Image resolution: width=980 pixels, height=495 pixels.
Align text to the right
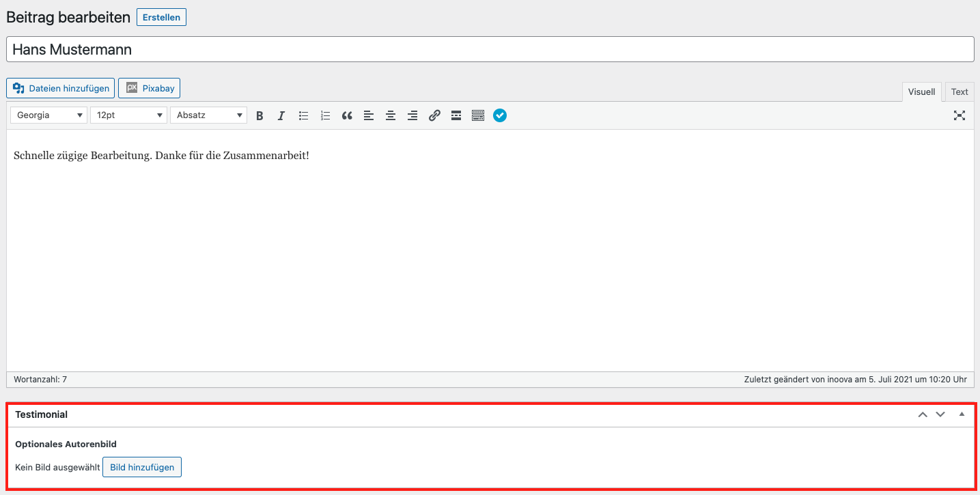[412, 116]
